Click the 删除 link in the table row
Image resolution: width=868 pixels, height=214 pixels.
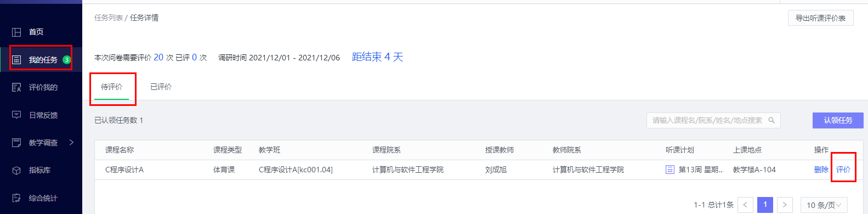pyautogui.click(x=821, y=170)
